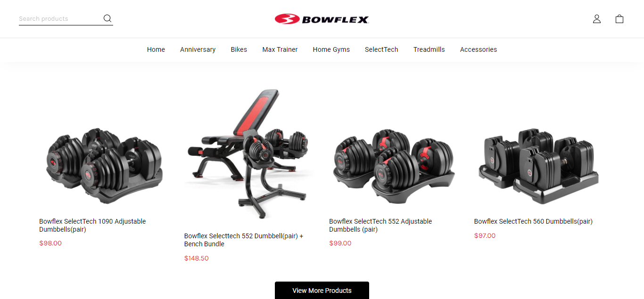Open the user account icon
644x299 pixels.
pyautogui.click(x=597, y=19)
